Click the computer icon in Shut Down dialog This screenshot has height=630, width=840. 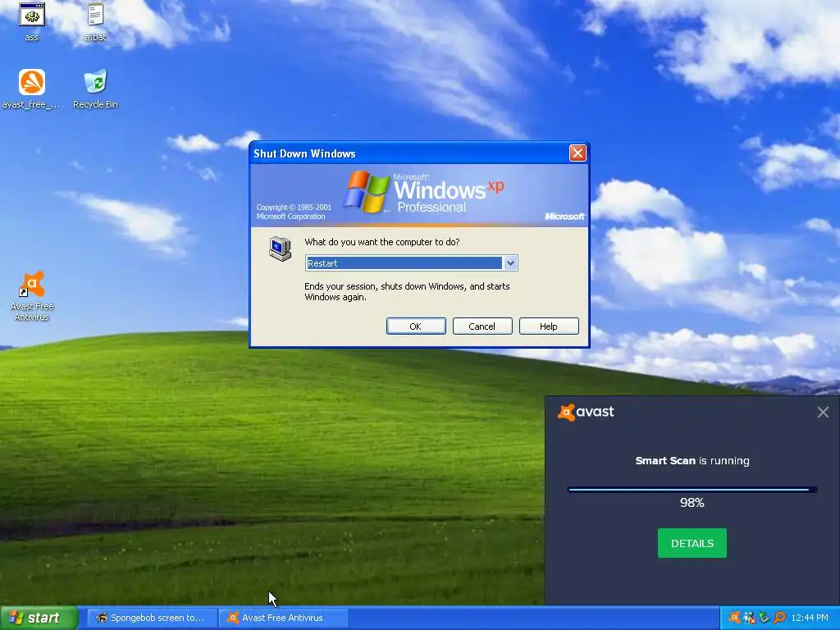281,249
